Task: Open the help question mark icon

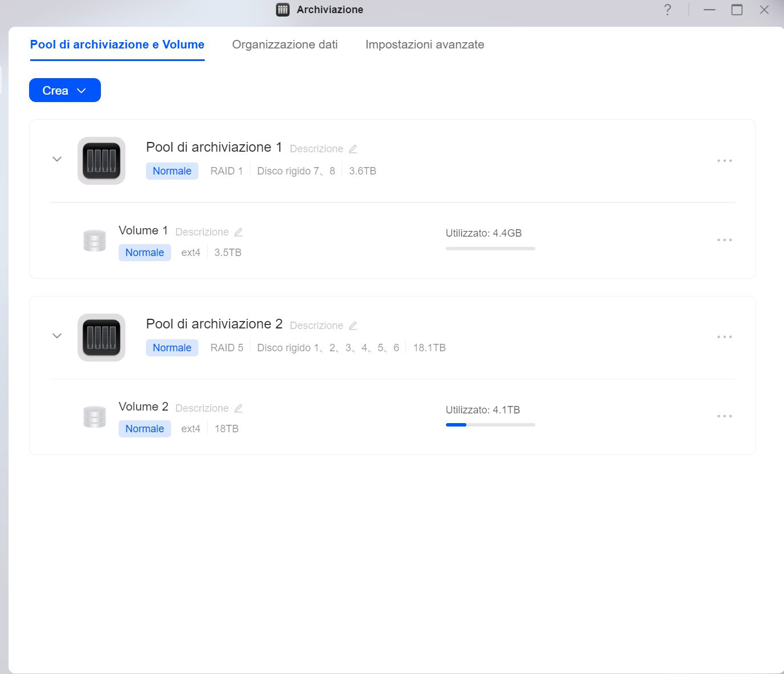Action: [x=667, y=10]
